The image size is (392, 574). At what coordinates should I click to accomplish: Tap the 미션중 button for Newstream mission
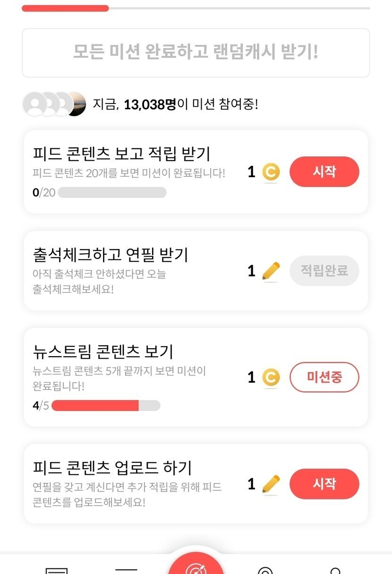(x=324, y=377)
